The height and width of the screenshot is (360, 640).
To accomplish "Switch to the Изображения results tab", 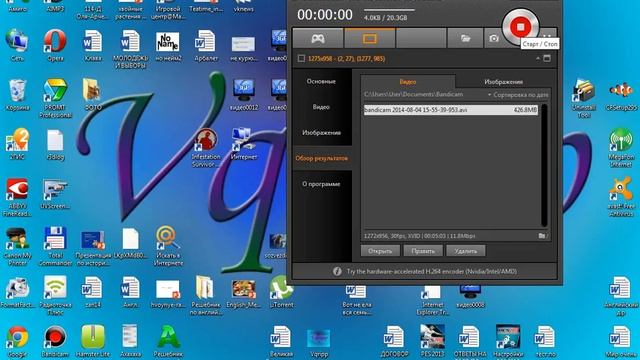I will tap(503, 82).
